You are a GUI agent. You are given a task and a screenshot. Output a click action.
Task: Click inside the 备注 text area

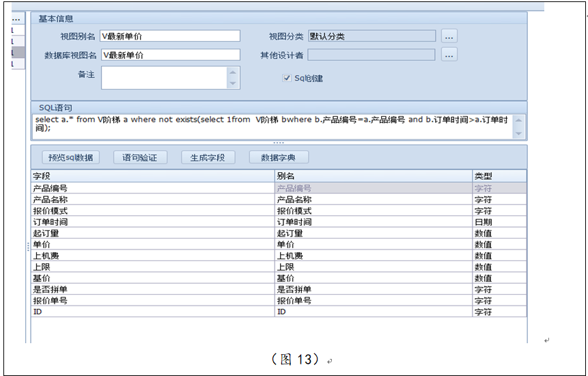coord(164,77)
